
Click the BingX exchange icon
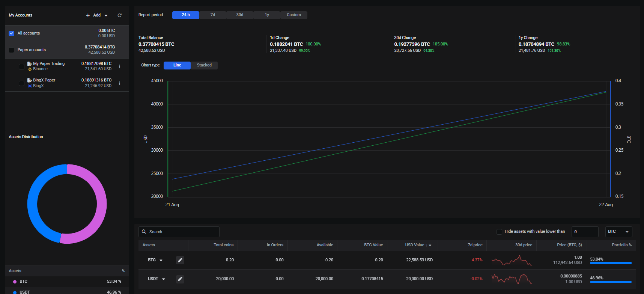click(30, 86)
